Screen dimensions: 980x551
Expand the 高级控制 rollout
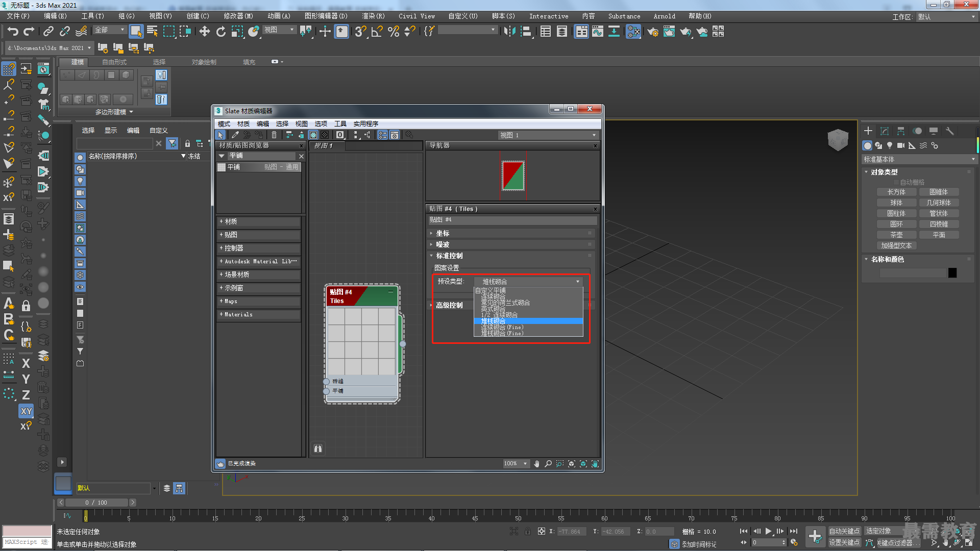click(449, 305)
